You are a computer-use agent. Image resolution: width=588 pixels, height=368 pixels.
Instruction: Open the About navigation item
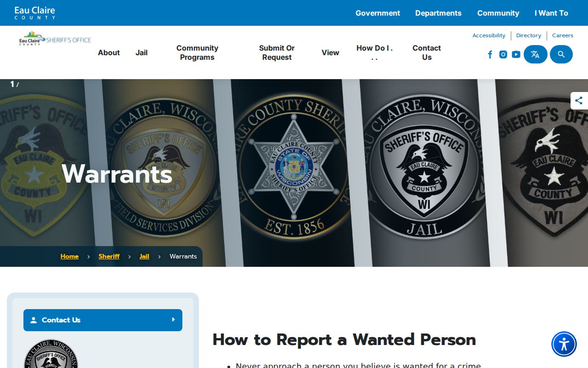coord(109,52)
